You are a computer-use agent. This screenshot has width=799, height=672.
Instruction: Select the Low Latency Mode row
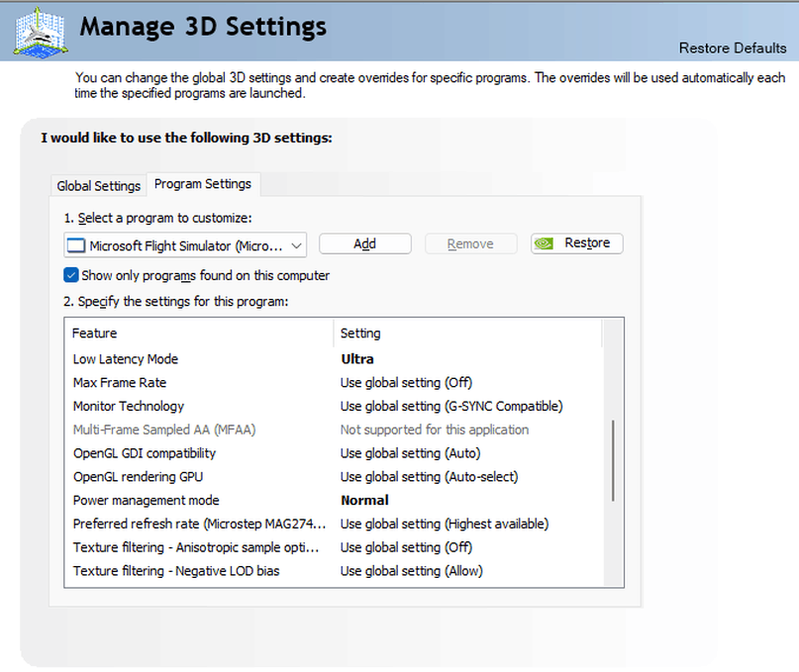pos(334,359)
